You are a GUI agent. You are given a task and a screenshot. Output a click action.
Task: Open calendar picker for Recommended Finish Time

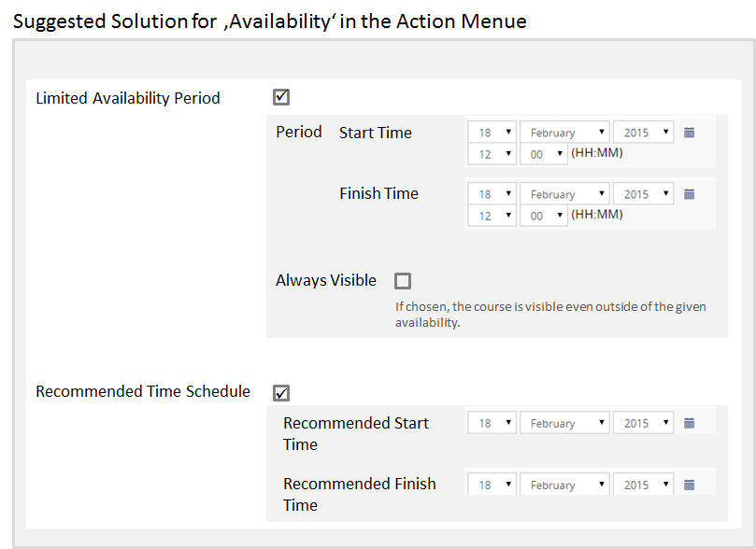click(x=690, y=485)
